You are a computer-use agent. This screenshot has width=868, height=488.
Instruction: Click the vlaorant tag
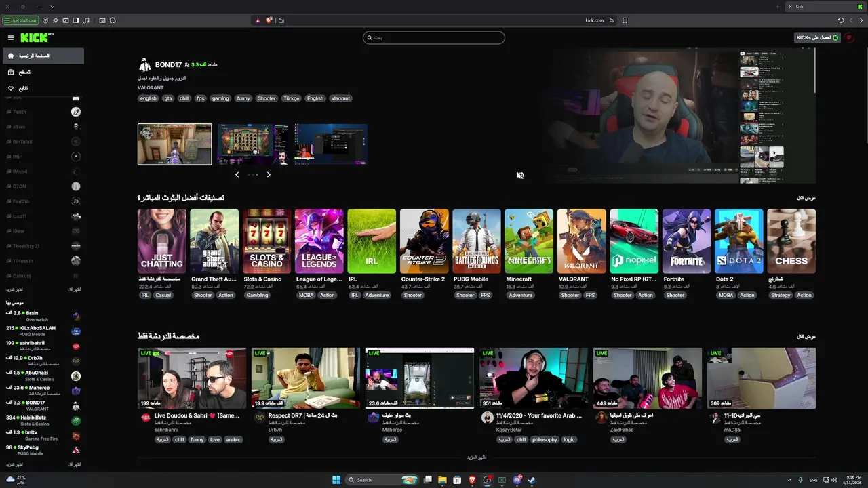(x=341, y=98)
